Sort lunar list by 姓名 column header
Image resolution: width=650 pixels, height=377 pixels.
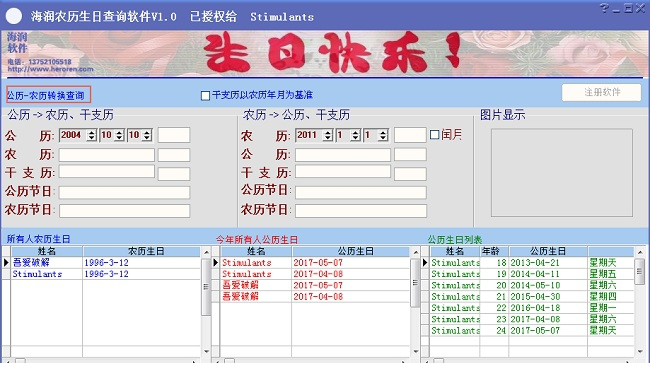[x=47, y=251]
